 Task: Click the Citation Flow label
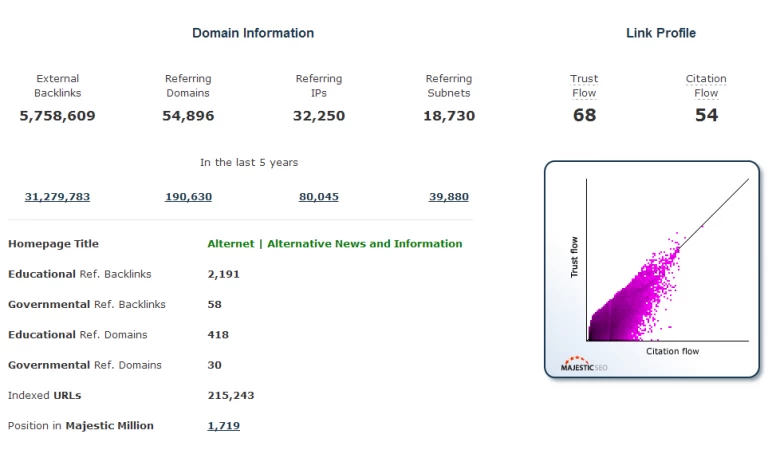coord(706,86)
